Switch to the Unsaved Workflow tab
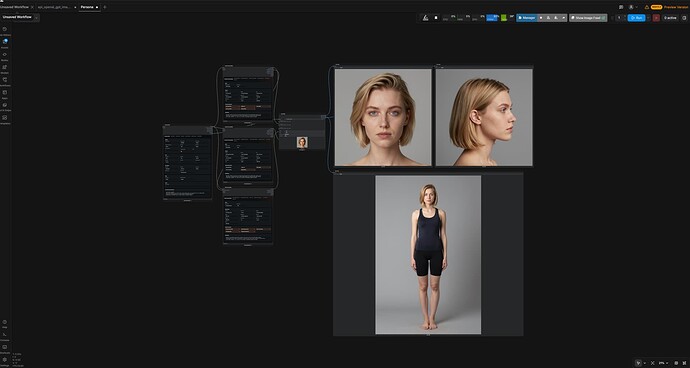Image resolution: width=690 pixels, height=368 pixels. pos(15,7)
